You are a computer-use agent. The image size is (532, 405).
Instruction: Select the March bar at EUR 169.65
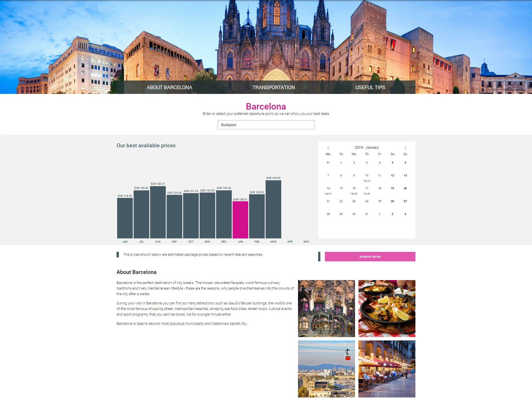tap(273, 209)
